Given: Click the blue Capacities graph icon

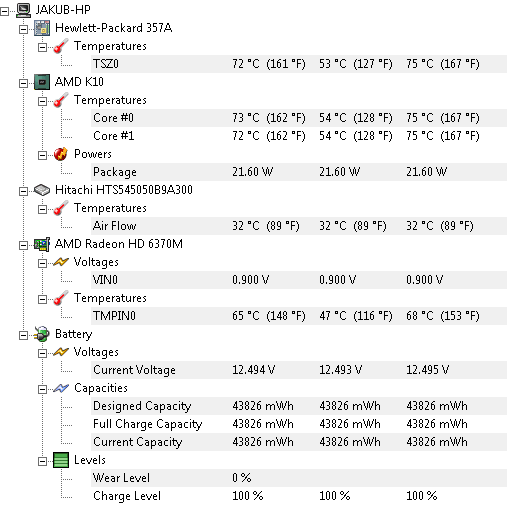Looking at the screenshot, I should 61,388.
